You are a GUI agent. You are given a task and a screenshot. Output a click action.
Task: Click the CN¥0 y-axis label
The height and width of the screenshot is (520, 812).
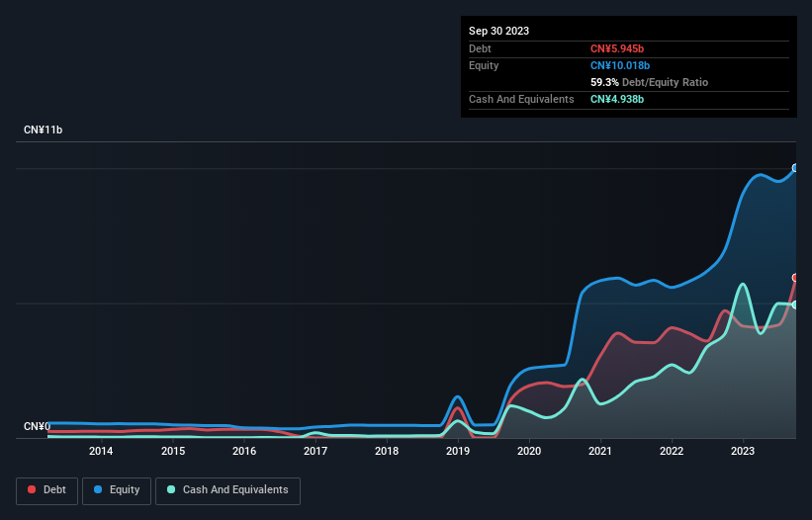(x=37, y=426)
